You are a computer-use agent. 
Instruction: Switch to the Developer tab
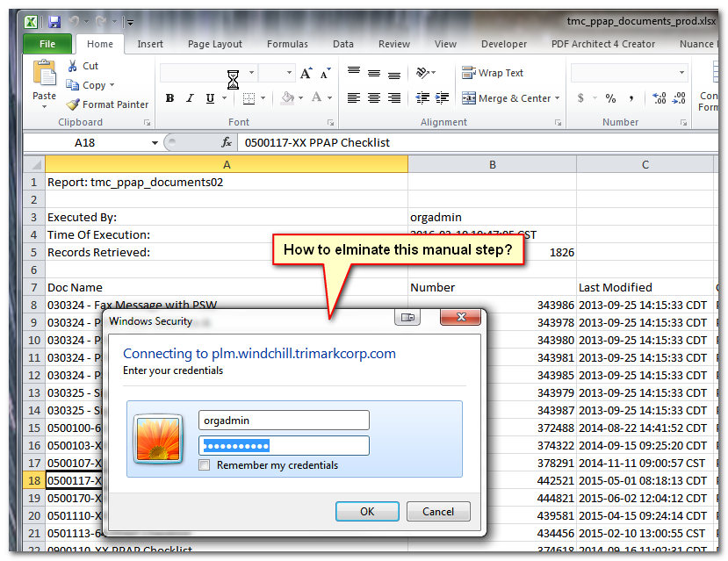click(504, 44)
